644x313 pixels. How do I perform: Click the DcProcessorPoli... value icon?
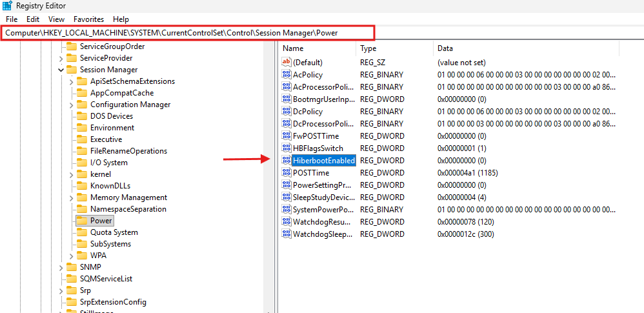[287, 124]
